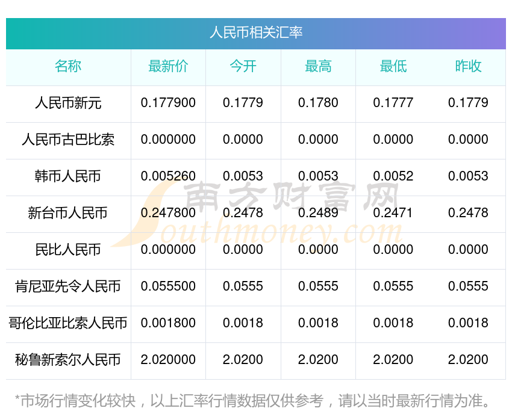The width and height of the screenshot is (512, 420).
Task: Click 人民币古巴比索 latest price 0.000000
Action: click(168, 140)
